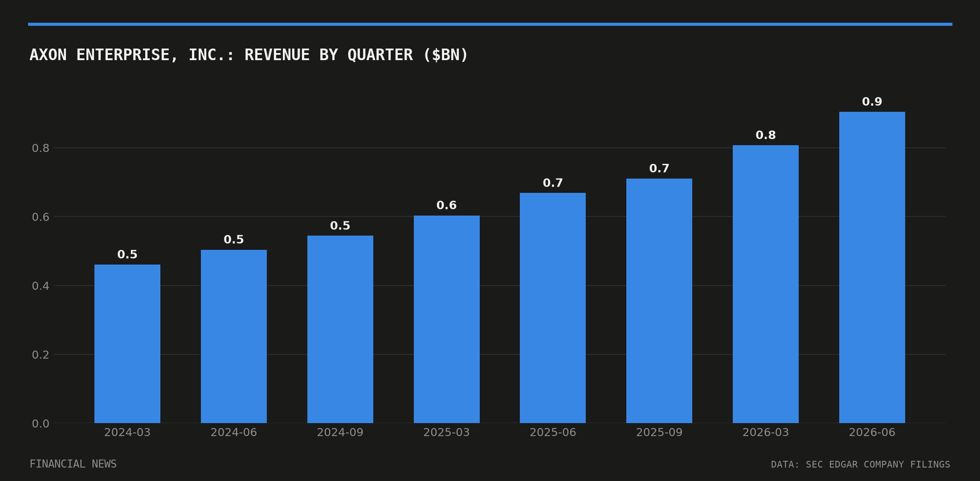Click the 0.4 y-axis tick label
The image size is (980, 481).
tap(41, 286)
